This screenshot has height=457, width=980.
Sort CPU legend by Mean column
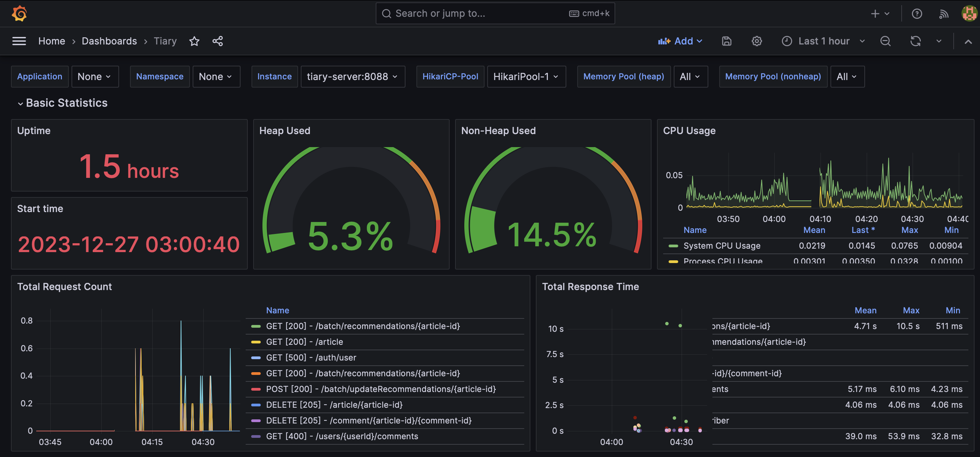click(814, 230)
